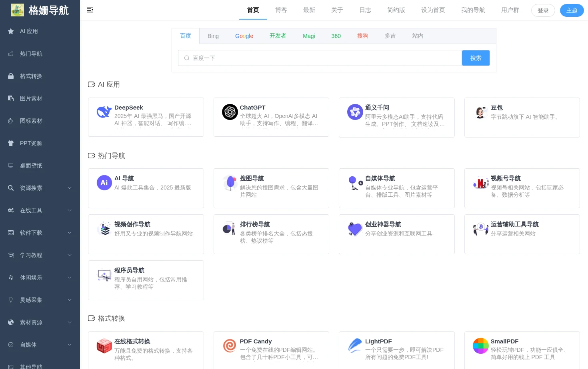The image size is (588, 369).
Task: Click the blue 搜索 button
Action: coord(476,58)
